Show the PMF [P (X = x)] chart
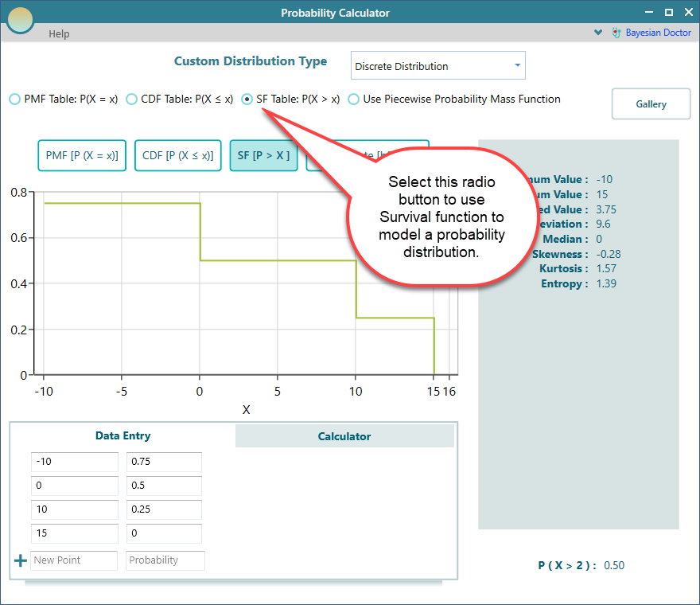This screenshot has width=700, height=605. pos(82,156)
